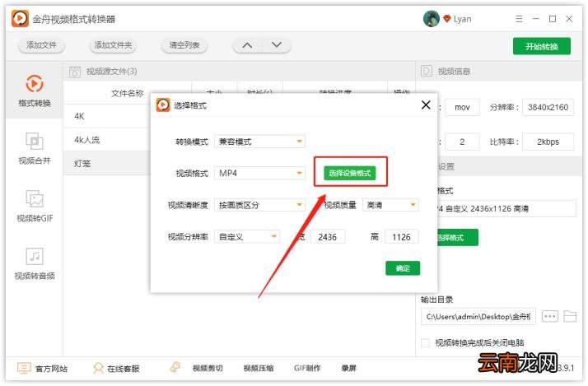Viewport: 588px width, 386px height.
Task: Close the 选择格式 dialog
Action: coord(426,105)
